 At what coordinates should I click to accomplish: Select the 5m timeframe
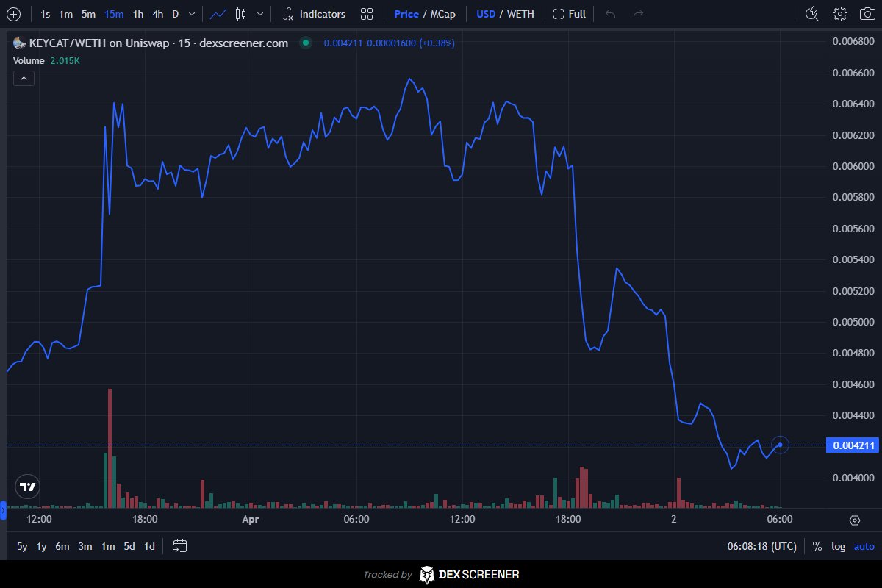[88, 14]
